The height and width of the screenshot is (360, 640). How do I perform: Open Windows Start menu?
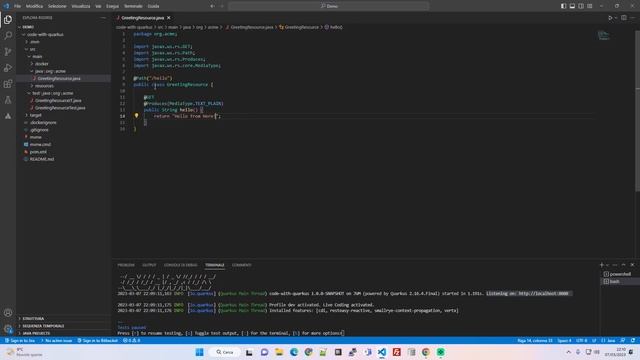pyautogui.click(x=200, y=352)
